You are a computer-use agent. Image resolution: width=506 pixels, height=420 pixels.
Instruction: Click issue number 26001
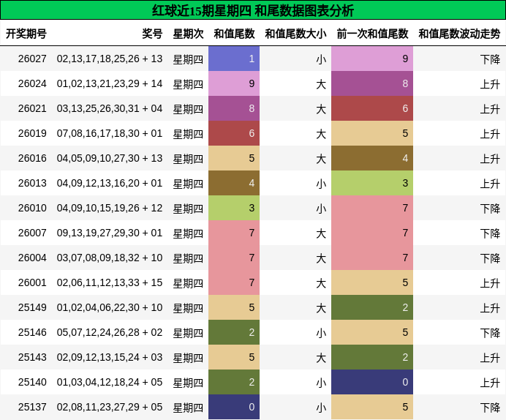(32, 282)
